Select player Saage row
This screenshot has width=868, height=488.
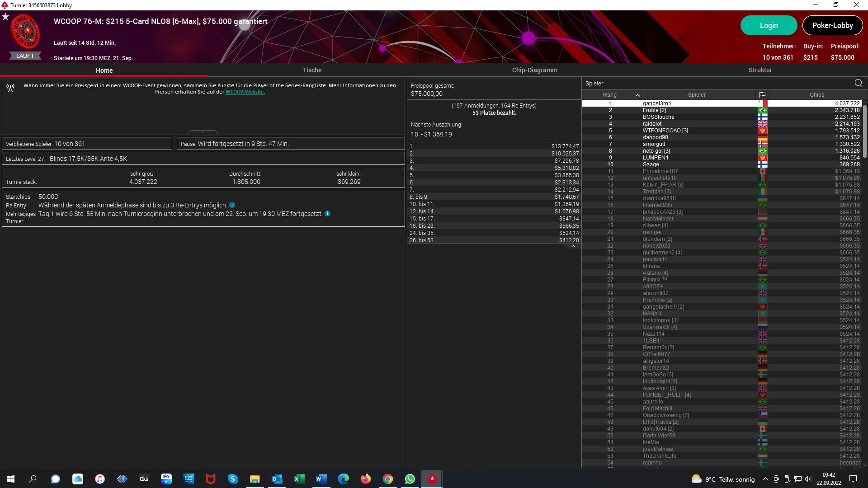pos(722,164)
